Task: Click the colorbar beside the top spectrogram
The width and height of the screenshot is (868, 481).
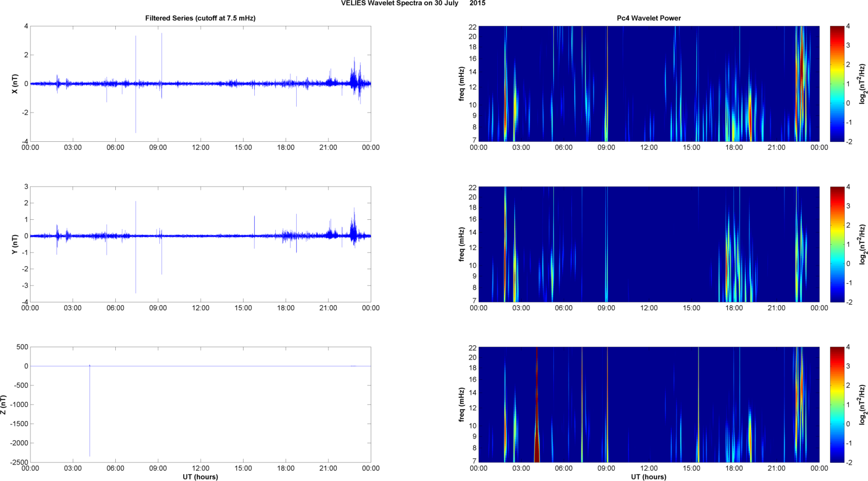Action: pos(837,84)
